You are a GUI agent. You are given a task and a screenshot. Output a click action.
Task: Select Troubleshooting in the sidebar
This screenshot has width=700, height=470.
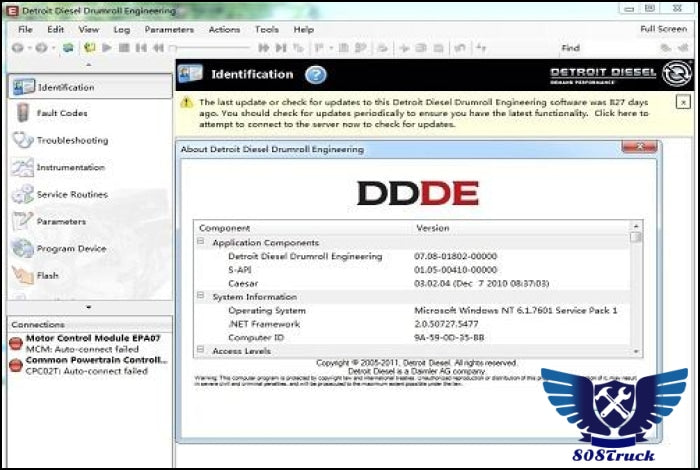71,141
